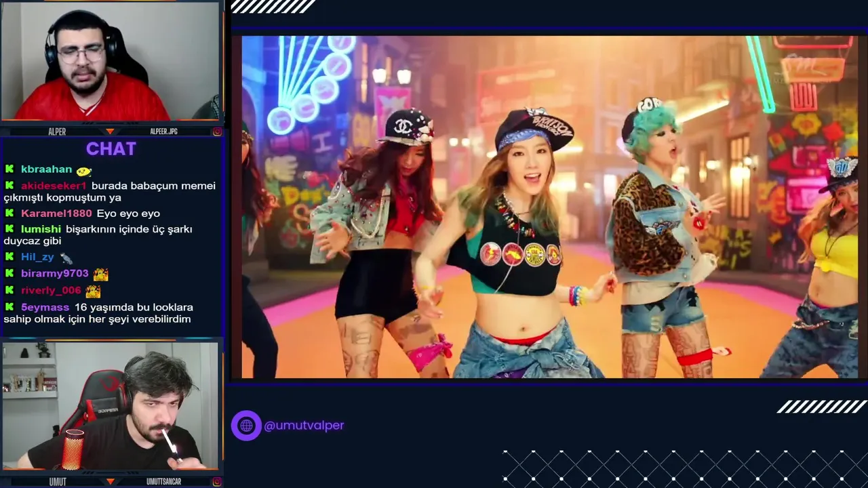Viewport: 868px width, 488px height.
Task: Click the fire emote after birarmy9703
Action: tap(101, 274)
